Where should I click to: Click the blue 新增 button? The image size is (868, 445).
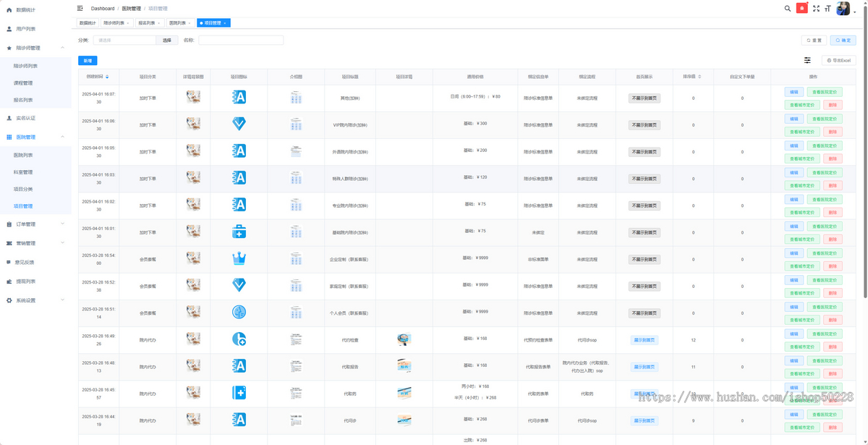pyautogui.click(x=88, y=61)
